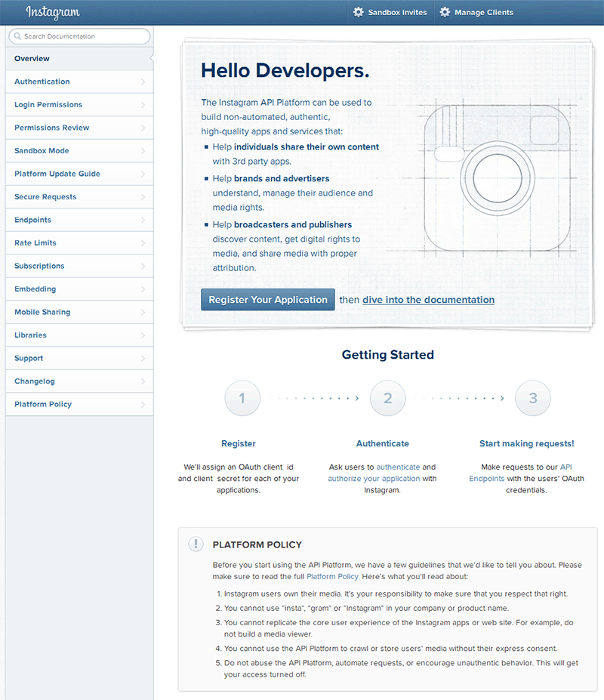Click the authorize your application link
This screenshot has width=604, height=700.
tap(374, 479)
